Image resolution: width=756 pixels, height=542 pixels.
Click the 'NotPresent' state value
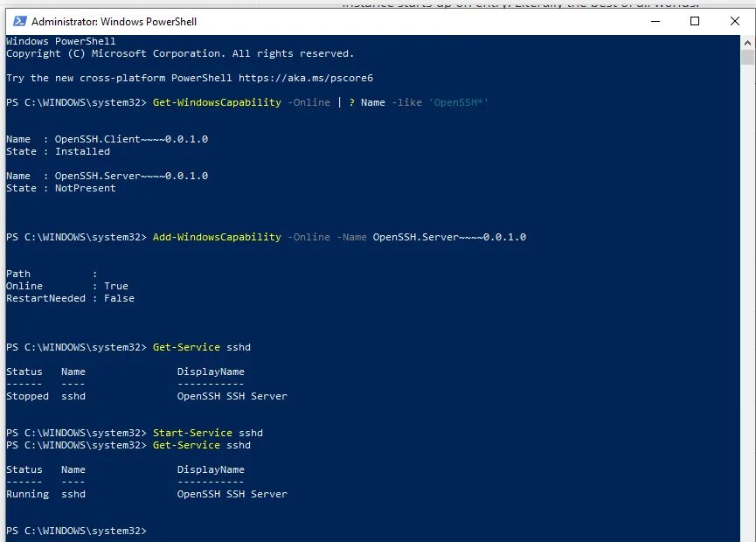click(86, 188)
